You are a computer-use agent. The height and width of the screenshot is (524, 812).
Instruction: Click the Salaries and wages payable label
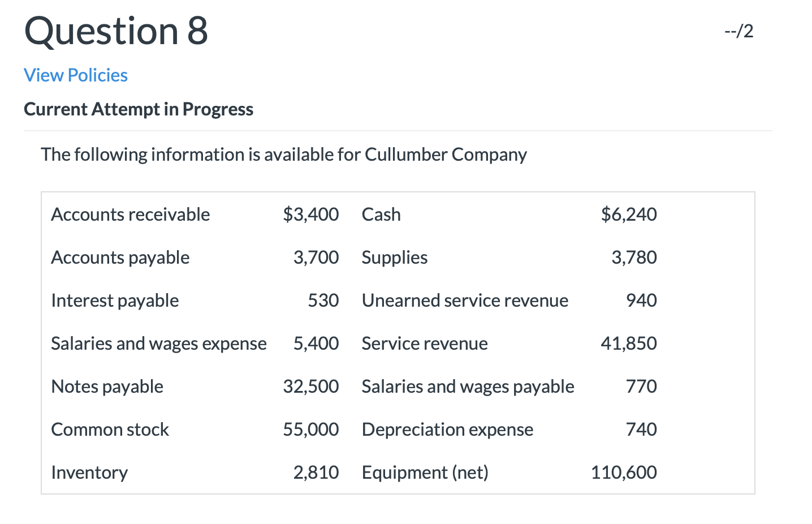pos(468,386)
